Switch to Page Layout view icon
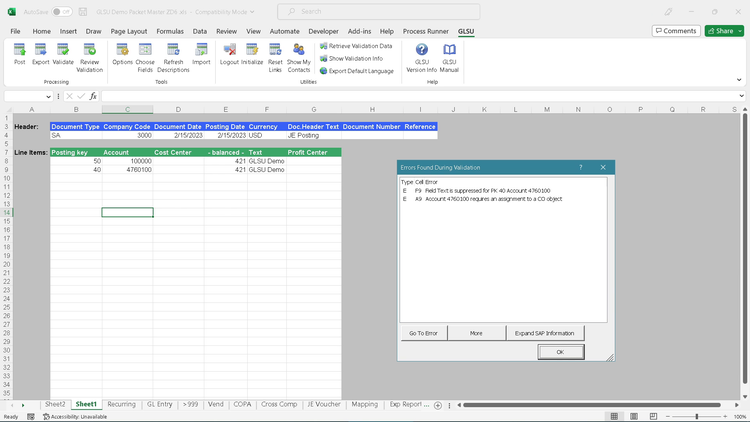The width and height of the screenshot is (750, 422). (634, 416)
